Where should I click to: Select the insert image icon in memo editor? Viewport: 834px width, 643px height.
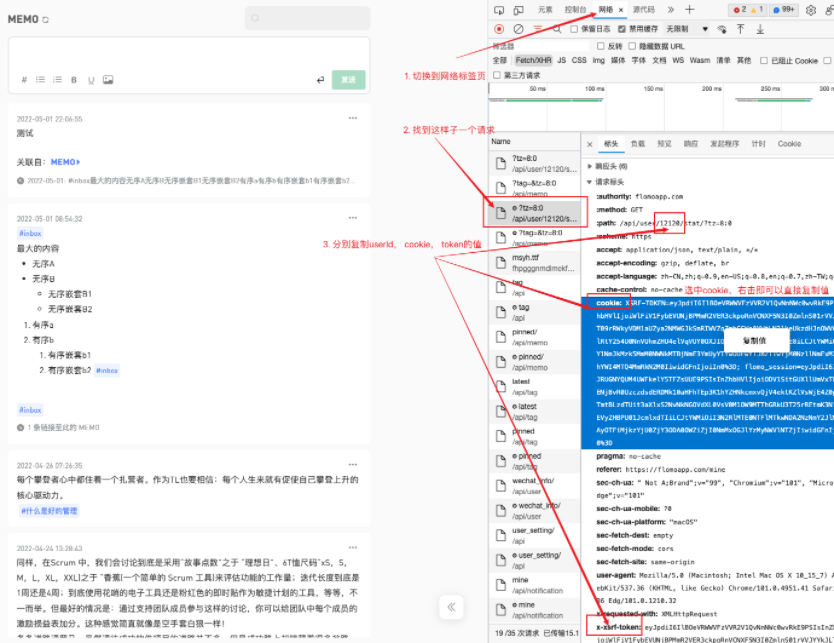(109, 79)
